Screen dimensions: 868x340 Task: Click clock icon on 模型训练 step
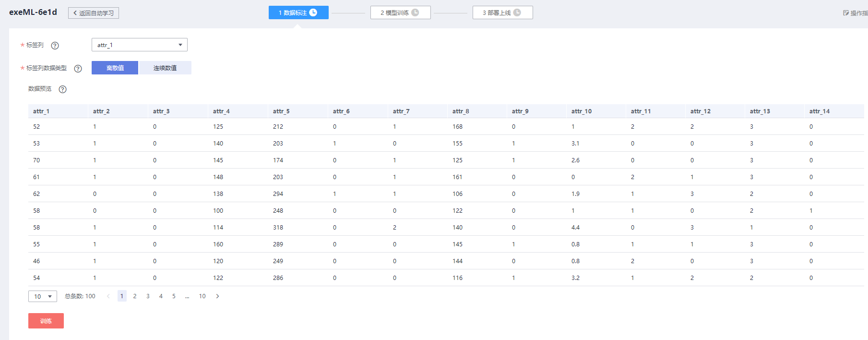point(416,12)
